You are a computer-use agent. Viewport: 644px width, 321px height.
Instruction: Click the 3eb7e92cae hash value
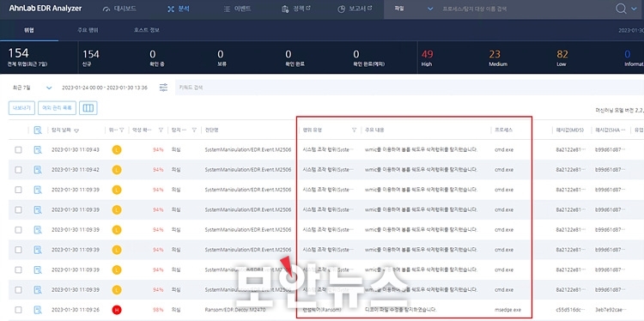pyautogui.click(x=610, y=310)
